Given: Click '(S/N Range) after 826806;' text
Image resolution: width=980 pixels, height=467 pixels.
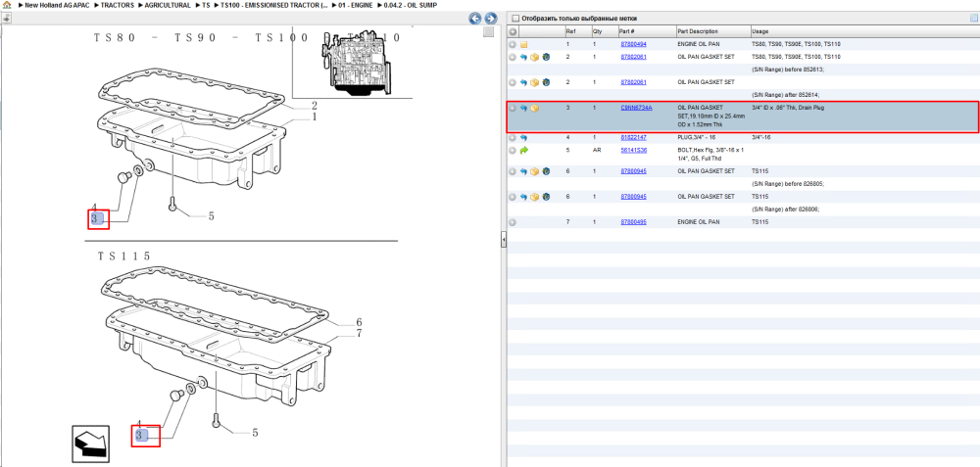Looking at the screenshot, I should [x=786, y=210].
